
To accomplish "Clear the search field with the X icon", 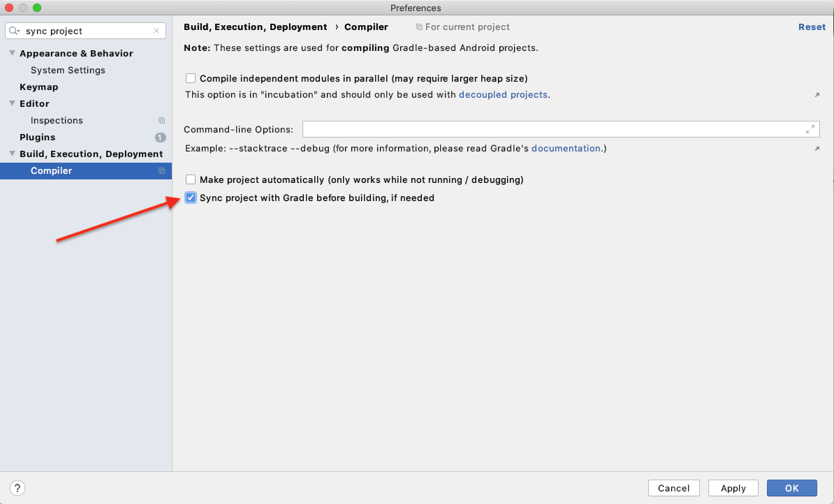I will 156,31.
